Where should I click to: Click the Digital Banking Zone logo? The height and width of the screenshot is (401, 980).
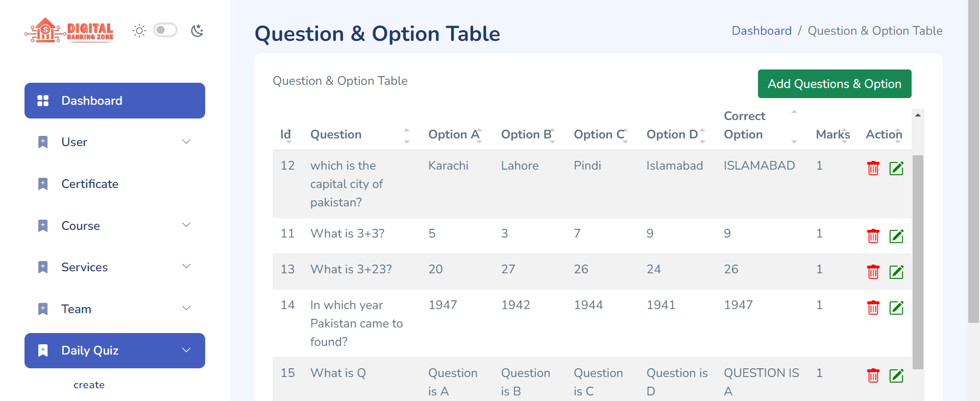click(x=69, y=31)
